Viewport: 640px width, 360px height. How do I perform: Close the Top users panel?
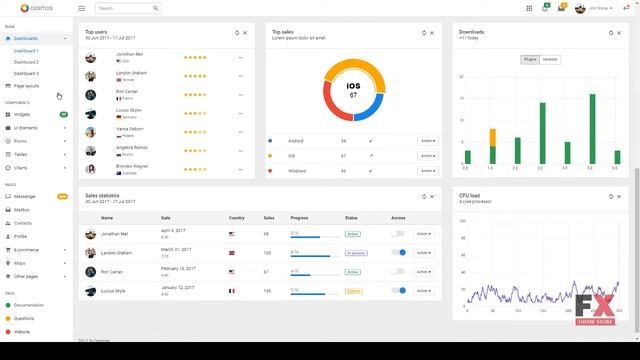pos(245,33)
